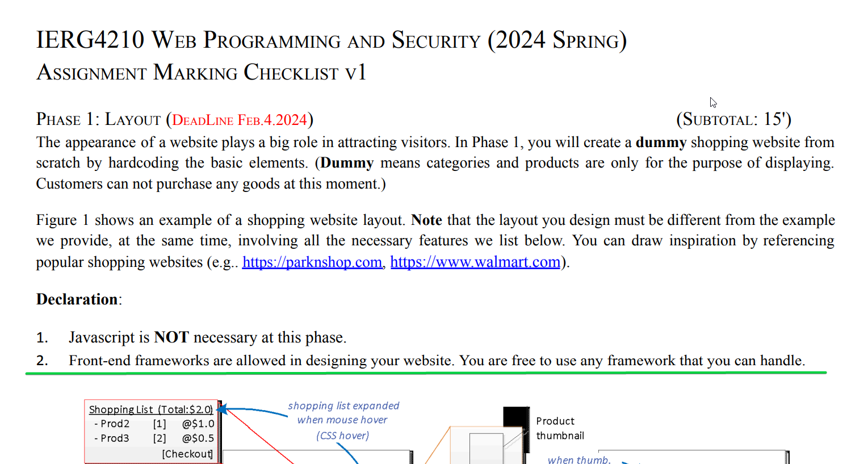The width and height of the screenshot is (868, 464).
Task: Open the www.walmart.com hyperlink
Action: point(475,262)
